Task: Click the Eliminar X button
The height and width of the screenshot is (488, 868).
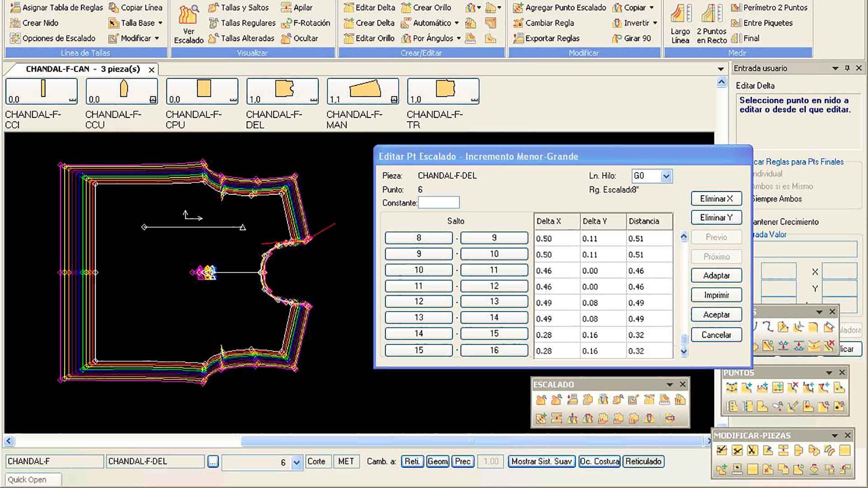Action: 716,199
